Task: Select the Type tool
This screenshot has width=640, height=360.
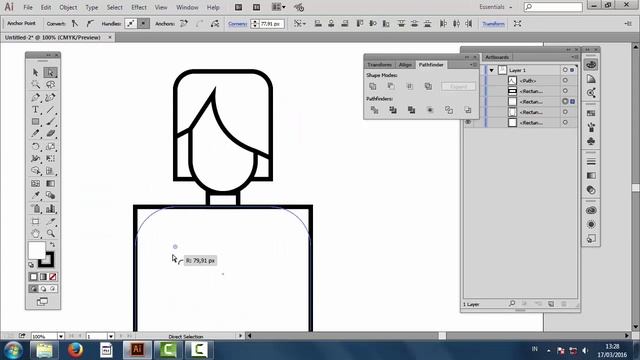Action: click(36, 109)
